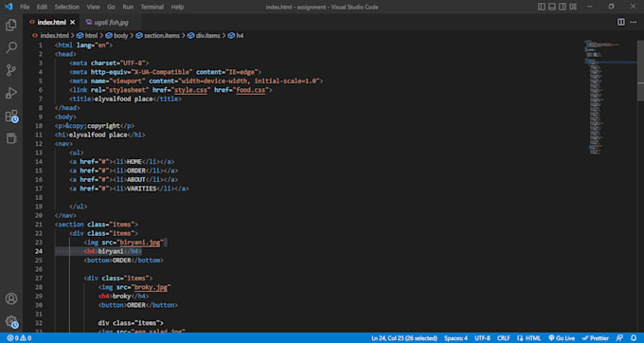Click the Go Live status bar button
The width and height of the screenshot is (644, 343).
pyautogui.click(x=562, y=338)
